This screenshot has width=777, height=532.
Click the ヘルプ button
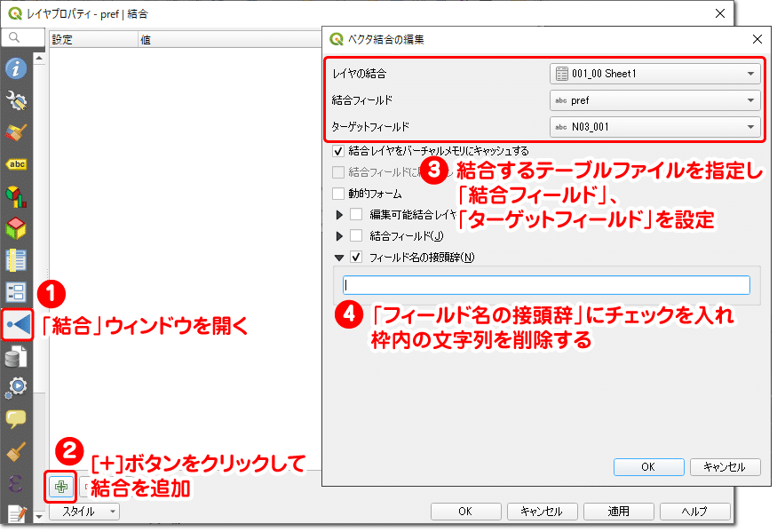[x=695, y=511]
